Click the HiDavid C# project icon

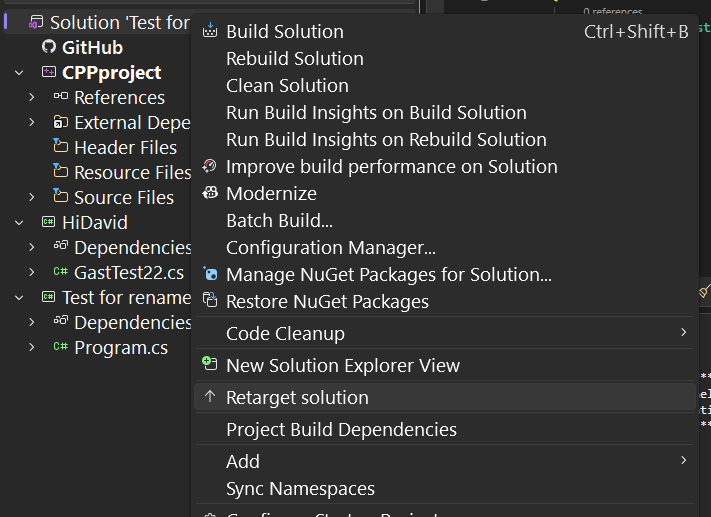(x=49, y=222)
